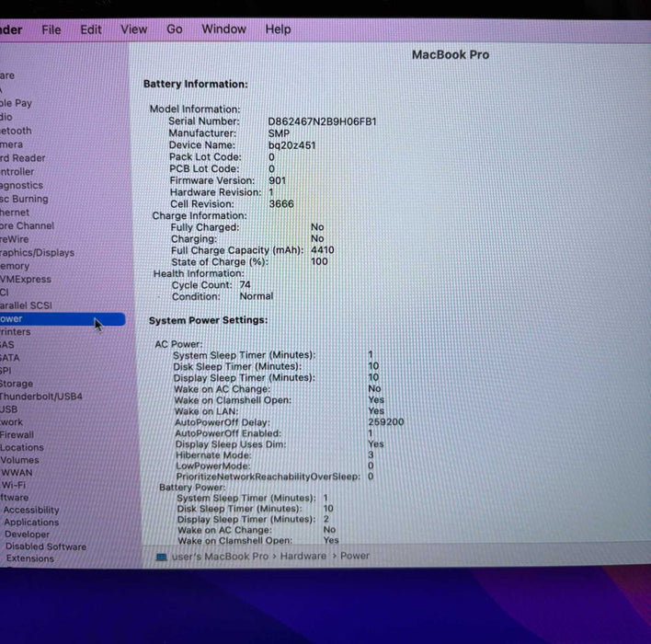
Task: Select Firewall in the sidebar
Action: point(17,434)
